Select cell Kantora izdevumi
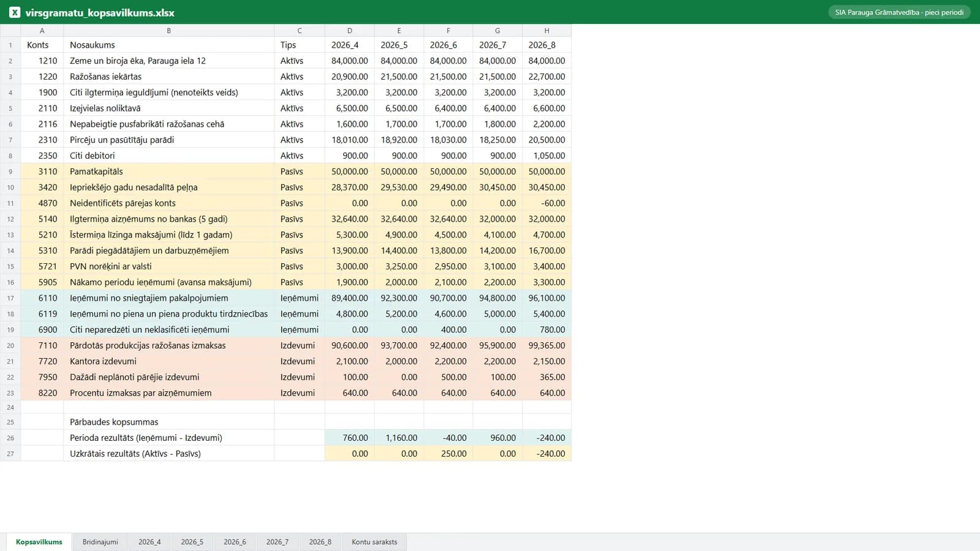The width and height of the screenshot is (980, 551). 169,361
